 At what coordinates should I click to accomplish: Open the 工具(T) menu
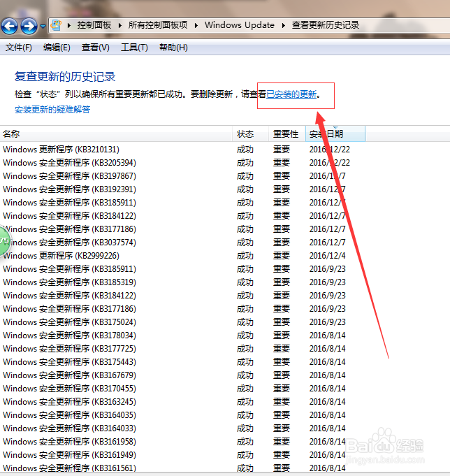coord(134,48)
